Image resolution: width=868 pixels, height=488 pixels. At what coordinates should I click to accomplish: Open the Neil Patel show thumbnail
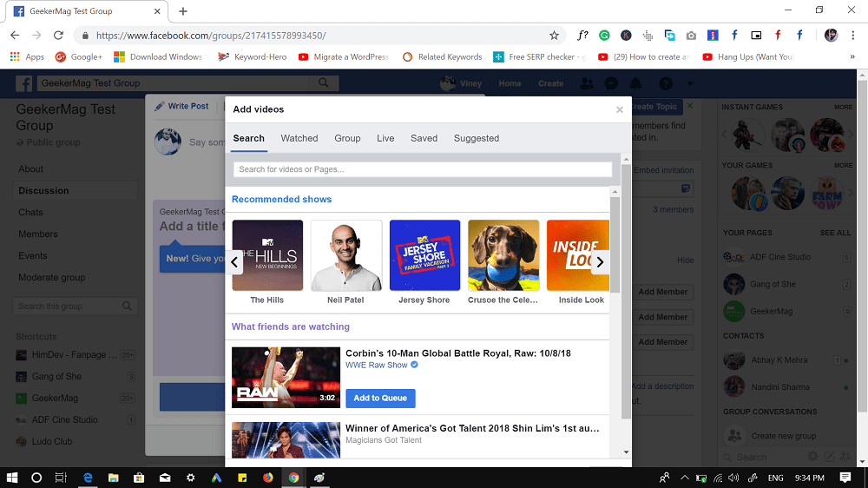(x=346, y=255)
